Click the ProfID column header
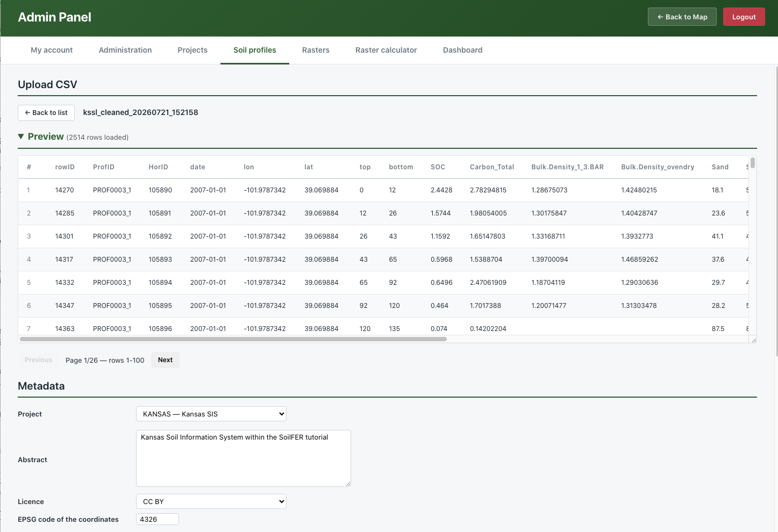The height and width of the screenshot is (532, 778). (x=104, y=167)
